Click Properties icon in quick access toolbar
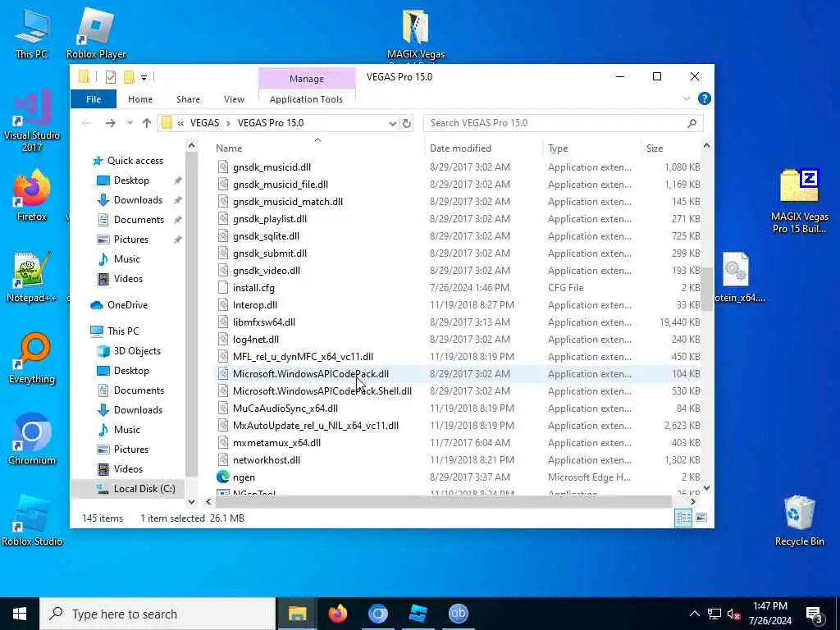 coord(111,77)
